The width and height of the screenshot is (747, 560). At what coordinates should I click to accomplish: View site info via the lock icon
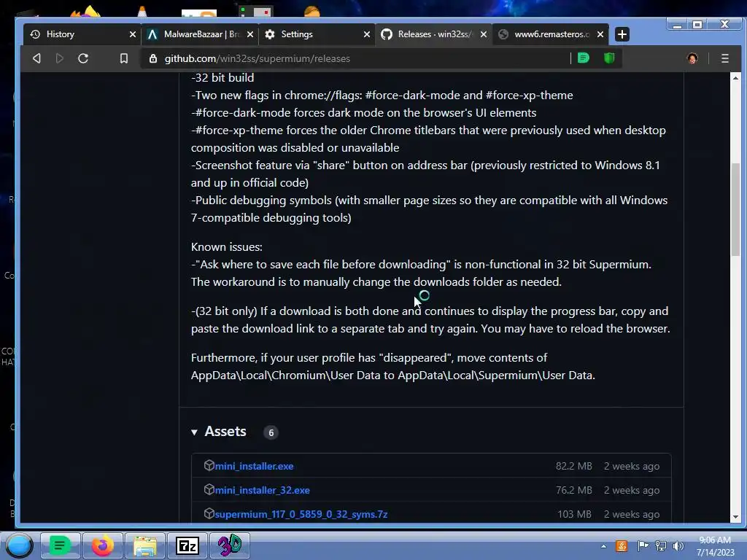tap(153, 58)
